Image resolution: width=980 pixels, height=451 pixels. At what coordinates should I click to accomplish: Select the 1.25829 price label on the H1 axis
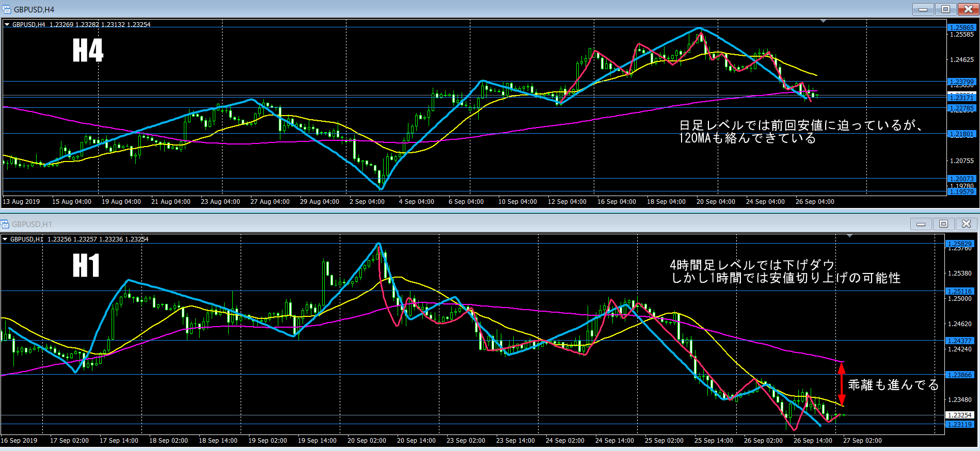tap(960, 244)
